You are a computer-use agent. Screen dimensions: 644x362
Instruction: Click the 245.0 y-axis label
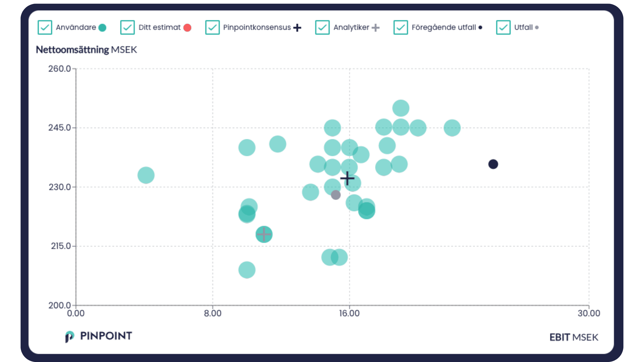pyautogui.click(x=60, y=128)
